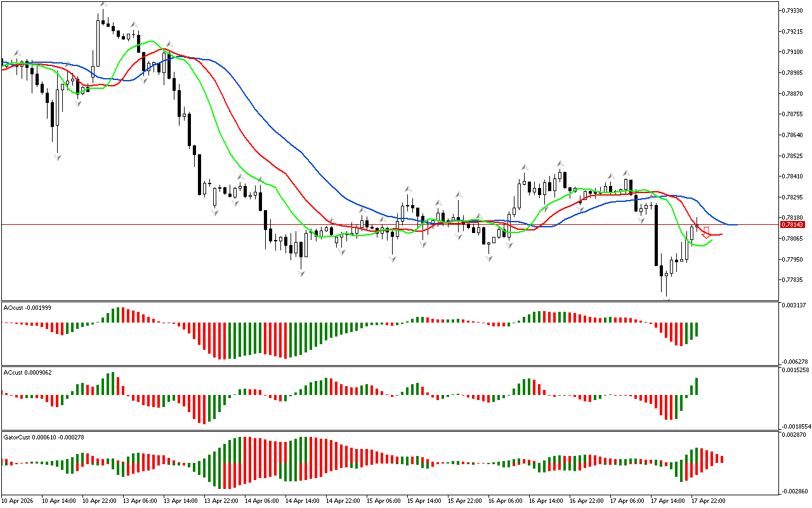
Task: Click the GatorCust indicator label
Action: point(44,437)
